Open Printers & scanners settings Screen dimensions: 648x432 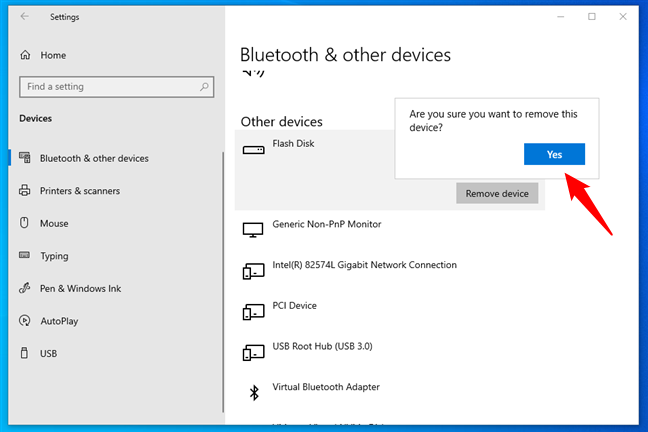80,191
